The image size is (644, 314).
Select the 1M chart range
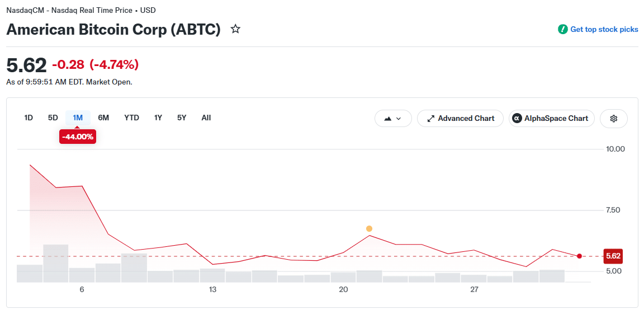[78, 118]
